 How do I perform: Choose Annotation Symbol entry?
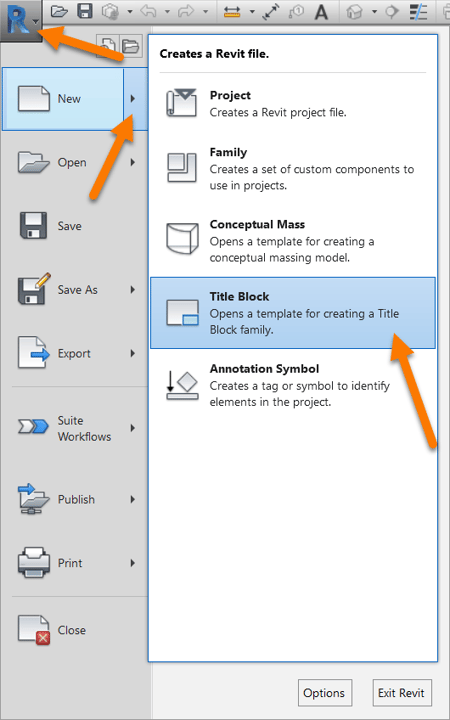point(293,385)
